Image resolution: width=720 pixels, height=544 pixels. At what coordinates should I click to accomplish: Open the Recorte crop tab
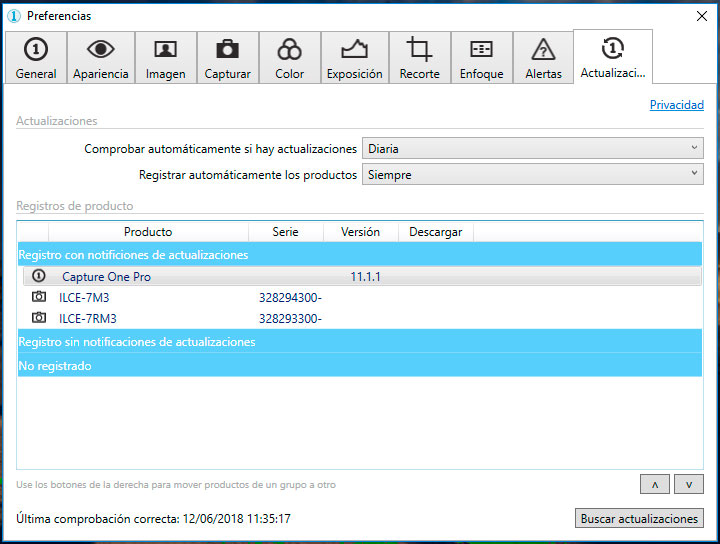(x=419, y=58)
